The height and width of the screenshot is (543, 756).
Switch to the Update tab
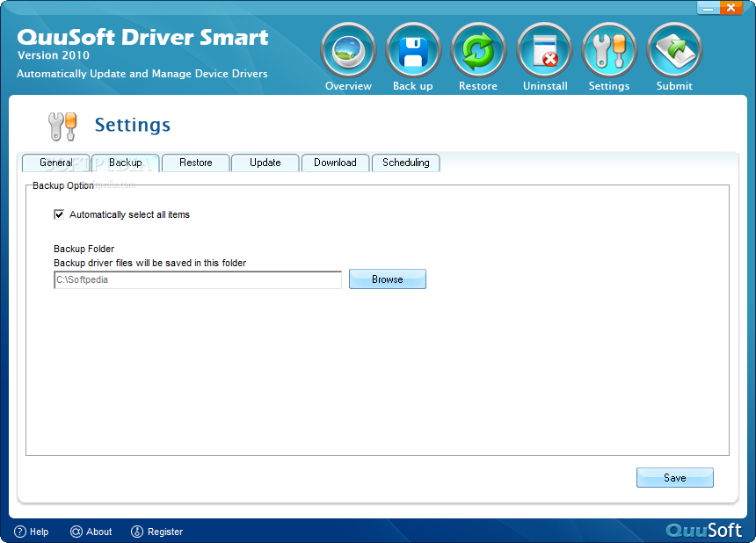point(265,163)
